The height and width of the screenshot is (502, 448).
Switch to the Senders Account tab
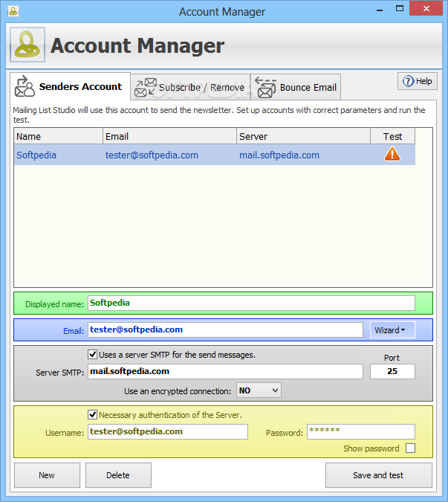[x=70, y=86]
